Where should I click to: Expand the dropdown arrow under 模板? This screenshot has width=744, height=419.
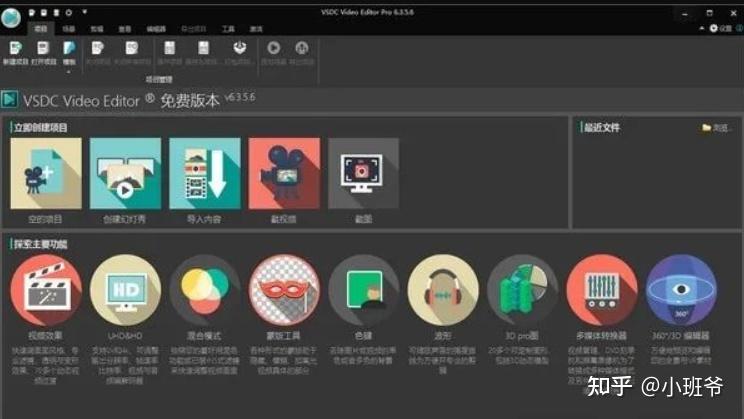coord(69,72)
